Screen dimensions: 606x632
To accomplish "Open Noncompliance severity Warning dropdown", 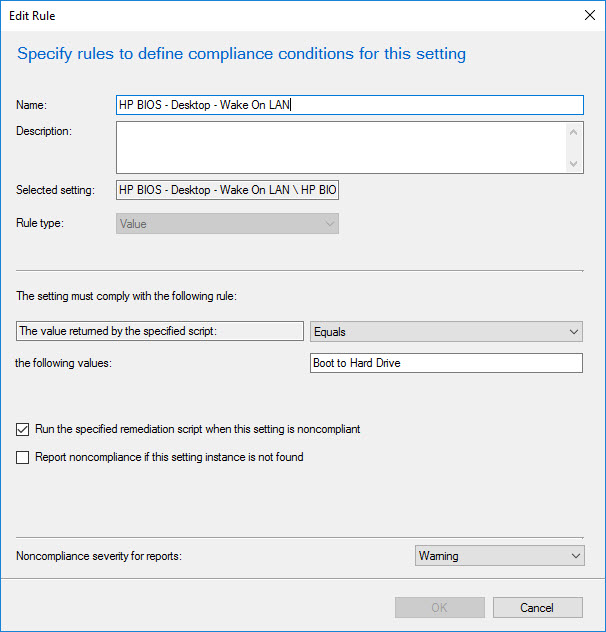I will tap(500, 555).
